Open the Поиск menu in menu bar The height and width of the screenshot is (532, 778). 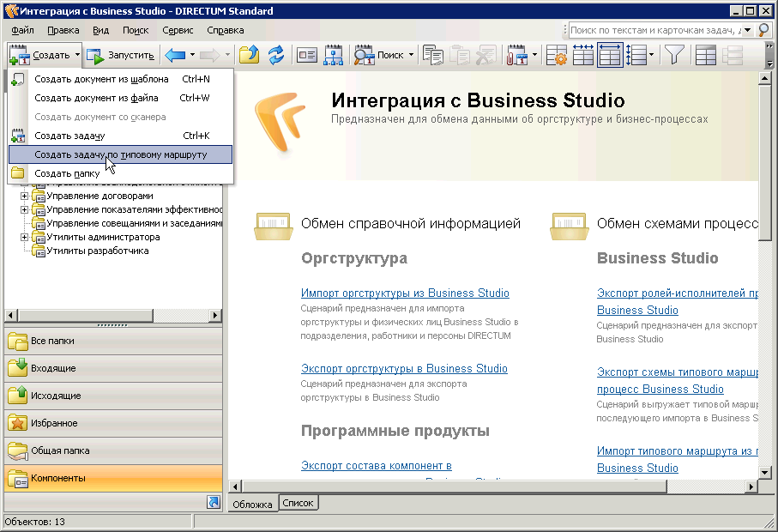point(136,30)
